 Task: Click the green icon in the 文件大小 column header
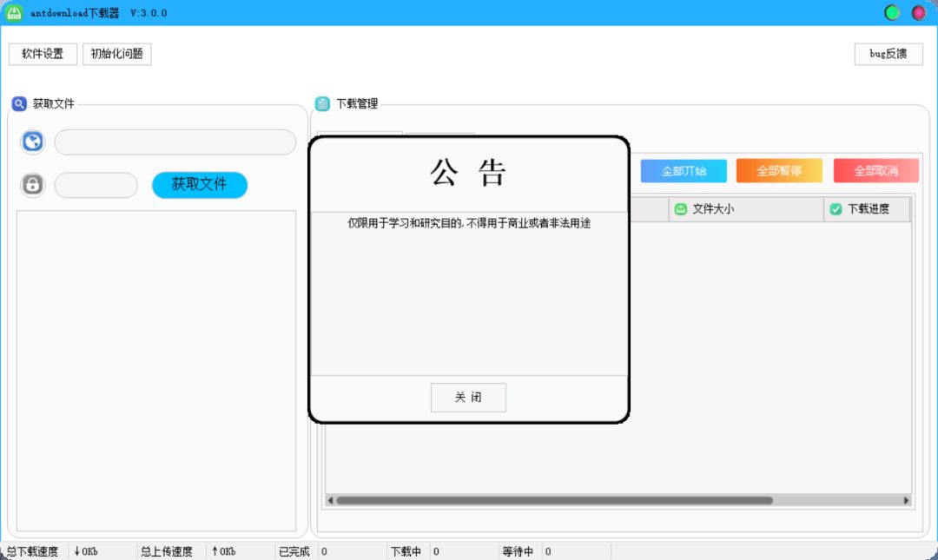pyautogui.click(x=679, y=208)
